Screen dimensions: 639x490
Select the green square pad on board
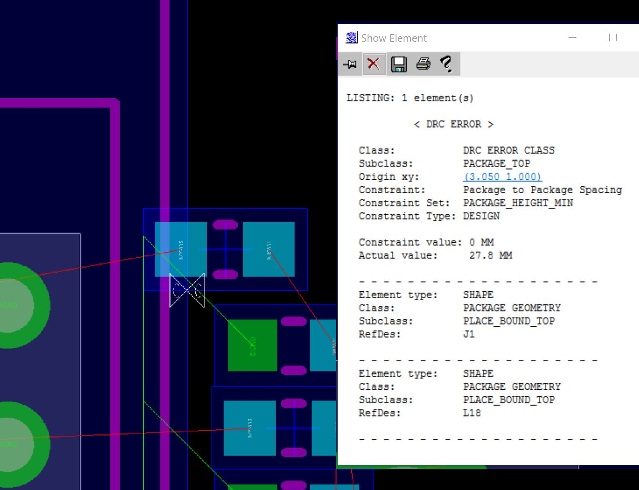(x=251, y=345)
